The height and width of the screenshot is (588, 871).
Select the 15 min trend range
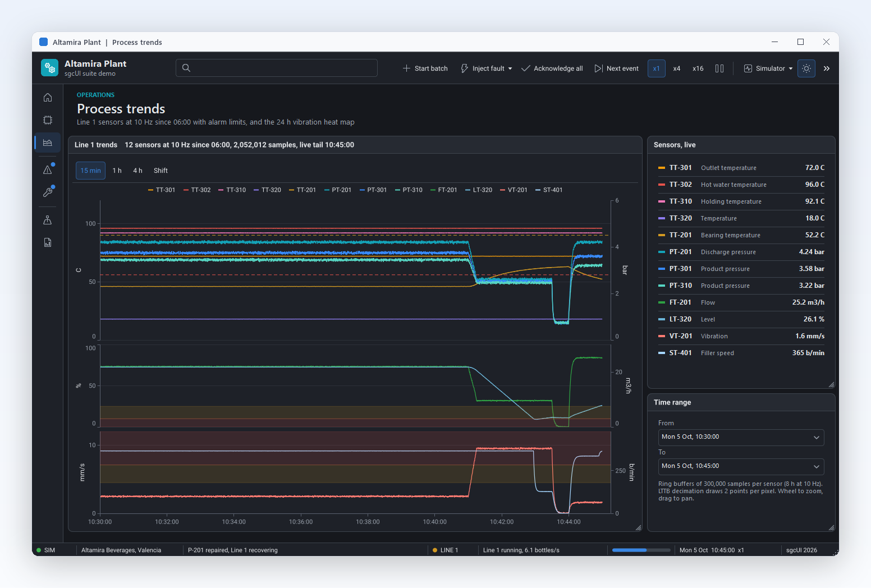pyautogui.click(x=90, y=171)
